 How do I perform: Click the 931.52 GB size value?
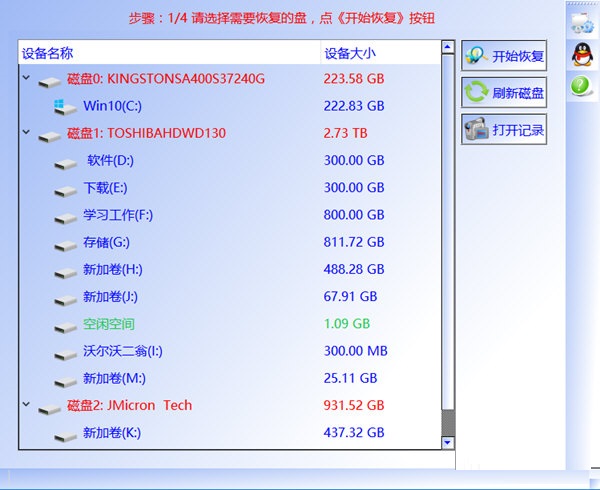354,405
